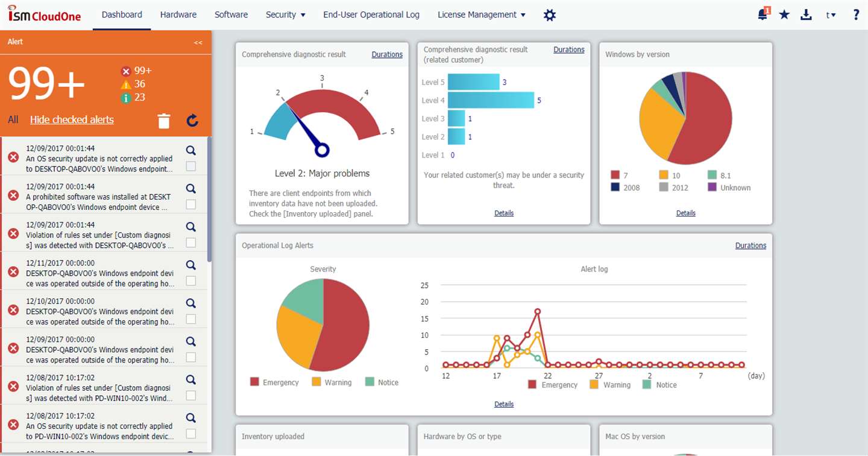The image size is (868, 456).
Task: Open Durations in Operational Log Alerts panel
Action: (x=751, y=245)
